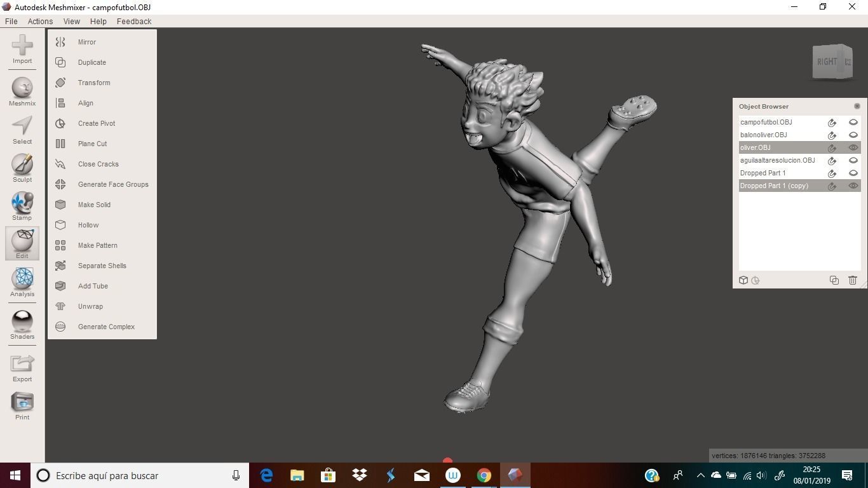Toggle visibility of oliver.OBJ
The image size is (868, 488).
[x=853, y=147]
